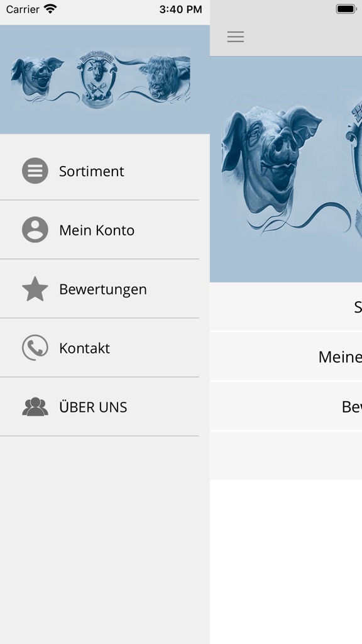
Task: Select Kontakt in the side menu
Action: 99,348
